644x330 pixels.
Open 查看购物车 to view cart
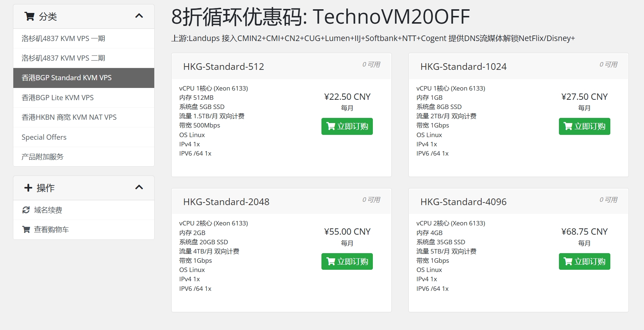[51, 229]
